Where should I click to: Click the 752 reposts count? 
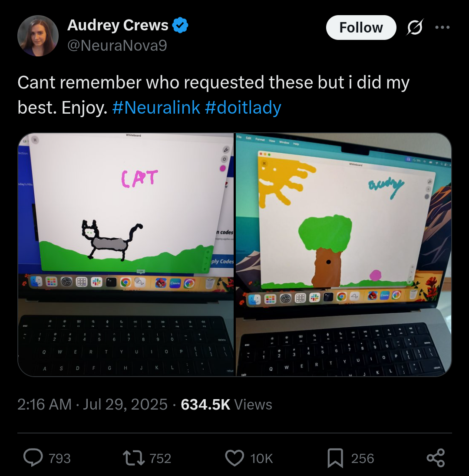pos(160,458)
